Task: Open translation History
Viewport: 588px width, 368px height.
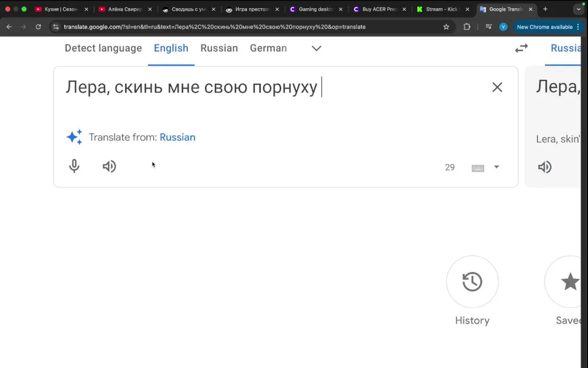Action: click(x=472, y=282)
